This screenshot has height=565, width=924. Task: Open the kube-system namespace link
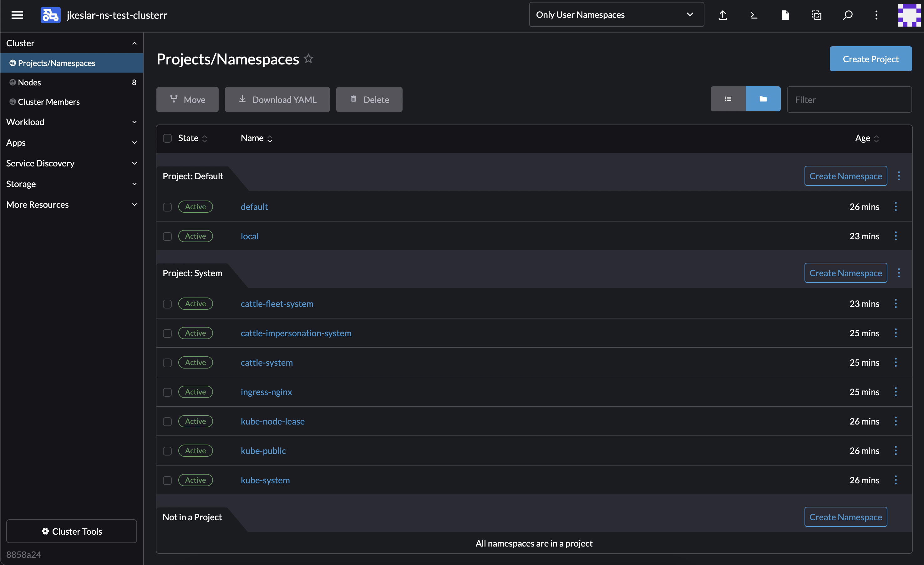265,480
